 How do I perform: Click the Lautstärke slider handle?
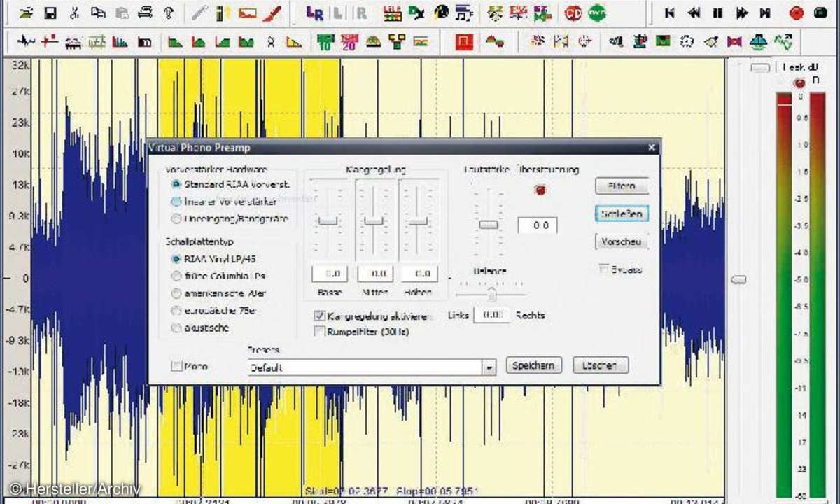pyautogui.click(x=489, y=224)
